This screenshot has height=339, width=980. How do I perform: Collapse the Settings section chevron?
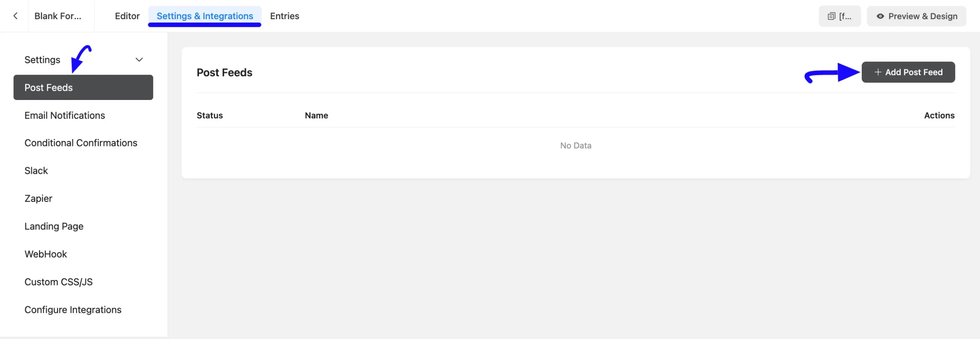pos(139,60)
